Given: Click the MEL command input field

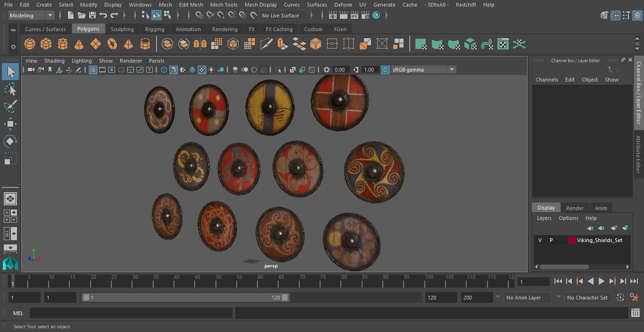Looking at the screenshot, I should (x=131, y=313).
